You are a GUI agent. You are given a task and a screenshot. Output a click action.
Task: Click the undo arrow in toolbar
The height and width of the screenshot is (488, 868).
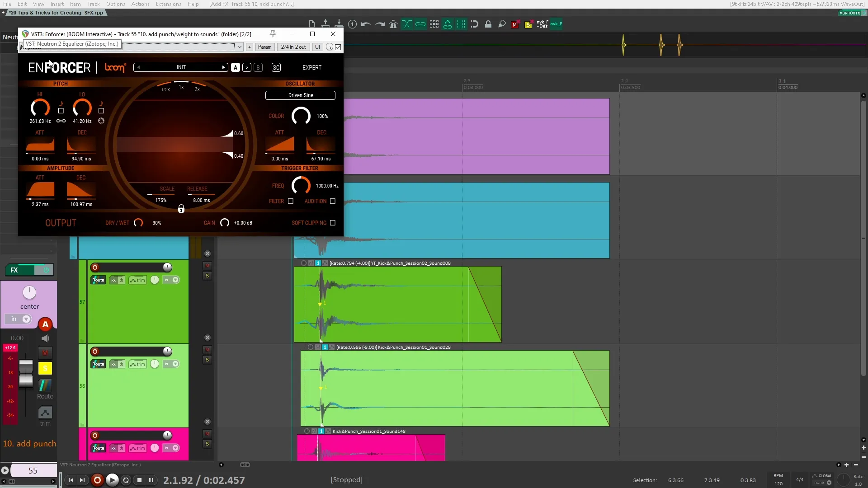coord(366,24)
